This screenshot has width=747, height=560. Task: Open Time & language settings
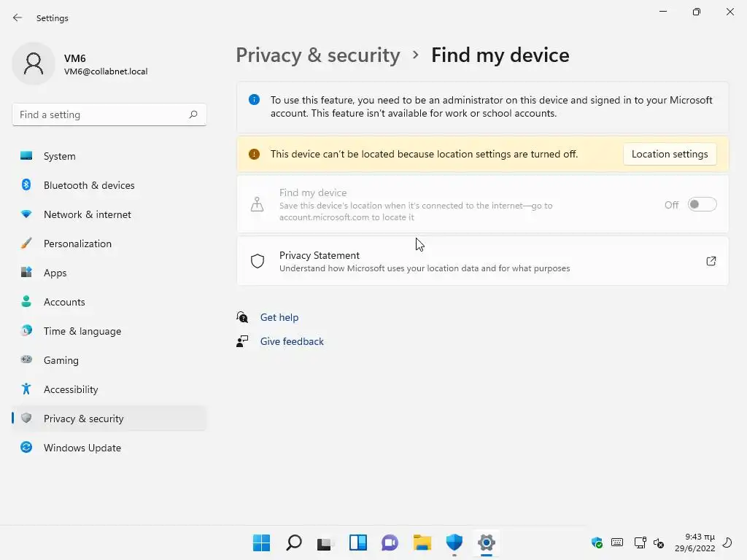coord(82,331)
